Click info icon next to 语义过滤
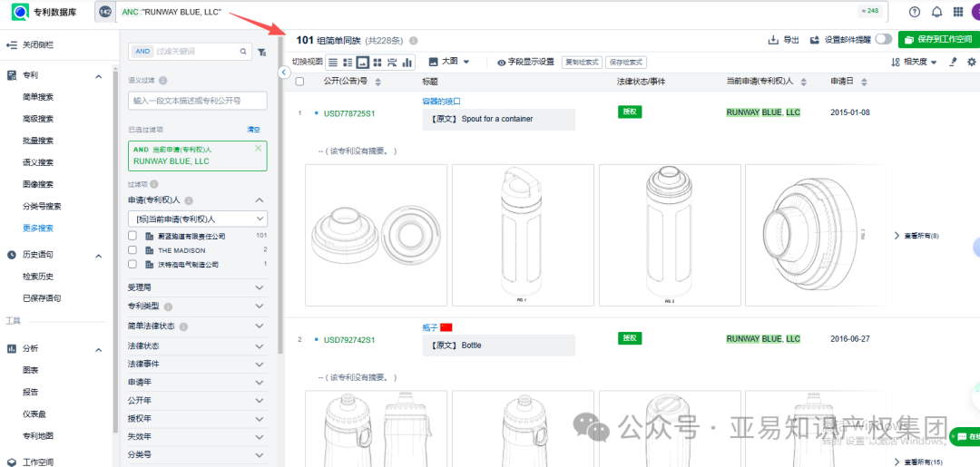This screenshot has width=980, height=467. click(163, 81)
